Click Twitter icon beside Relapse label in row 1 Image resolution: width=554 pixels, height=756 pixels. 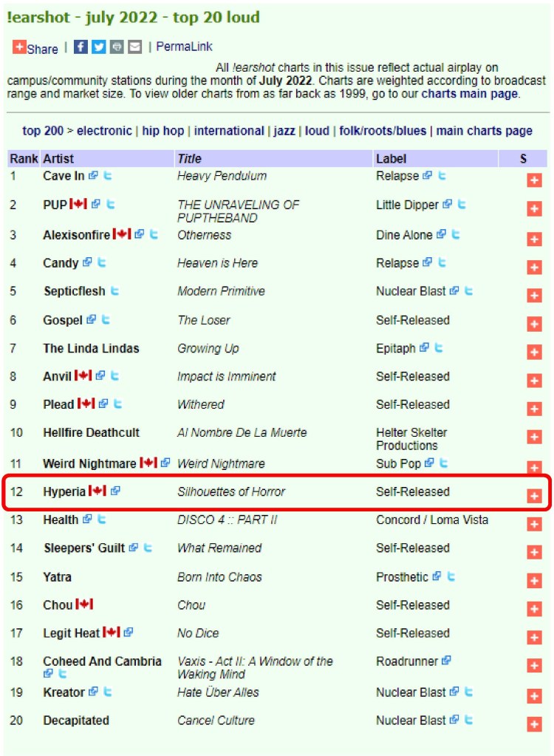[x=442, y=176]
